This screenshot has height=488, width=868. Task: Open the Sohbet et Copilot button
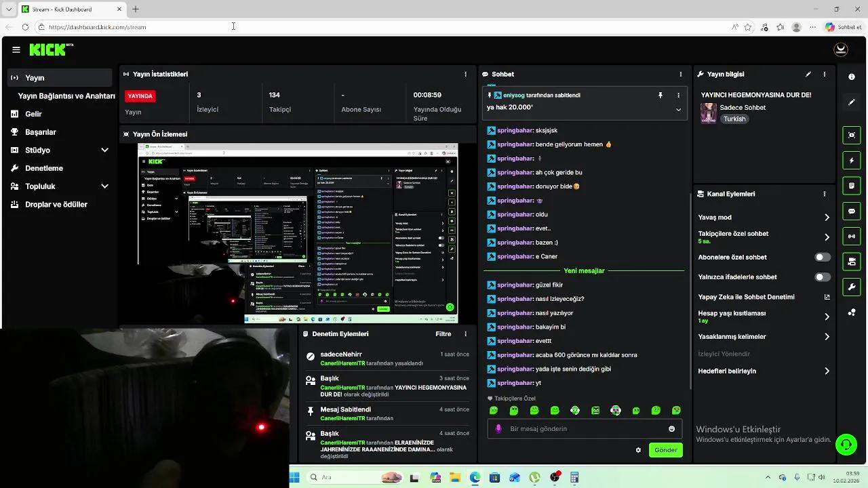pyautogui.click(x=843, y=27)
